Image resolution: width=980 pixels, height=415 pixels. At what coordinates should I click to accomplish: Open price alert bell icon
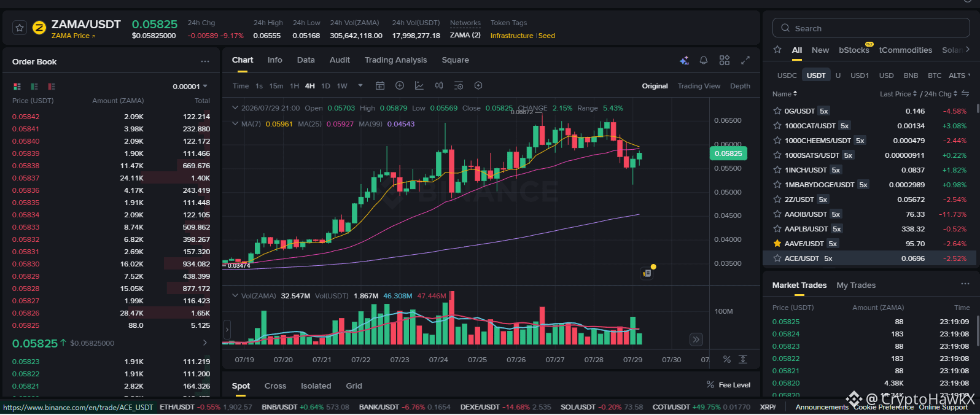[x=704, y=60]
